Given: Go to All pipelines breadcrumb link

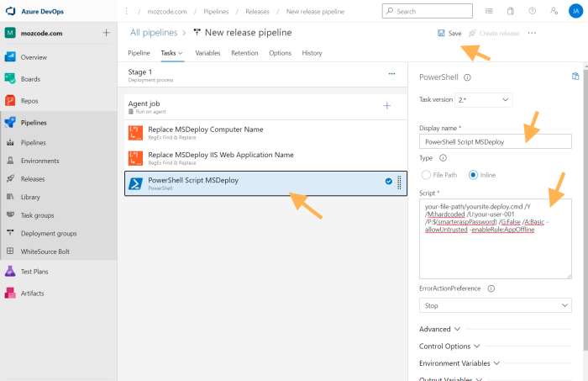Looking at the screenshot, I should coord(155,33).
